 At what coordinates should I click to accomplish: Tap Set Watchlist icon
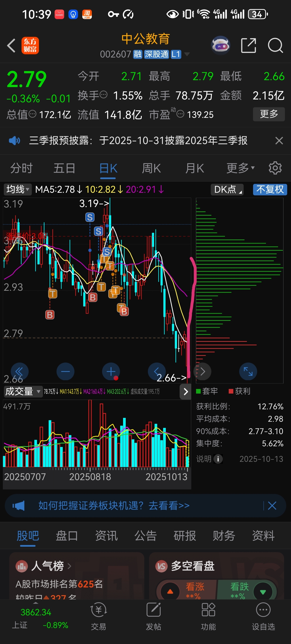click(263, 617)
